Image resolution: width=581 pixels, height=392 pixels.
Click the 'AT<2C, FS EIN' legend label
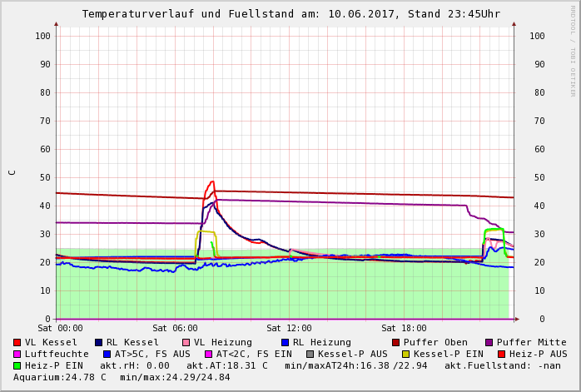coord(254,355)
